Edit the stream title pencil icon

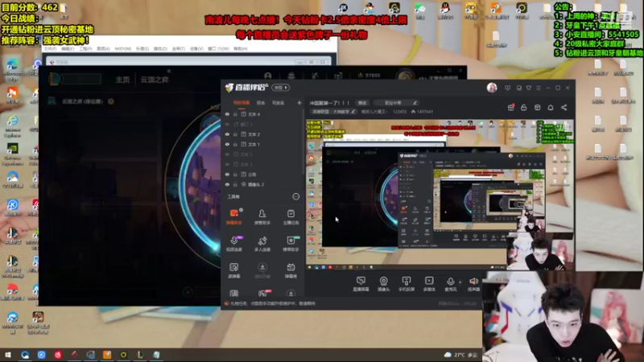(415, 103)
